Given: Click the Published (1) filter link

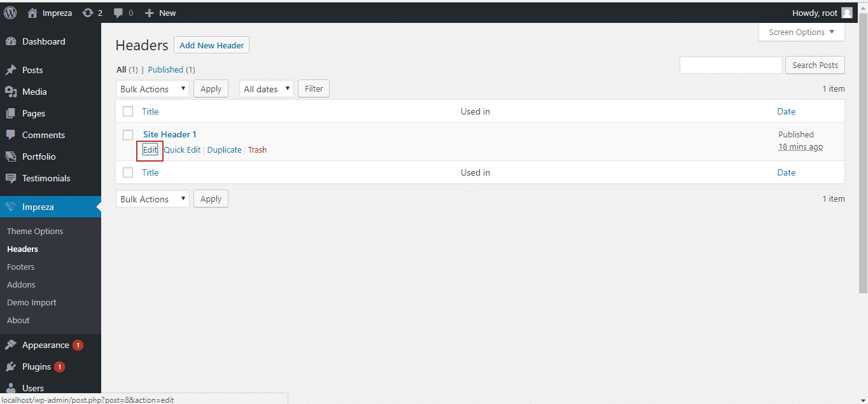Looking at the screenshot, I should 172,69.
